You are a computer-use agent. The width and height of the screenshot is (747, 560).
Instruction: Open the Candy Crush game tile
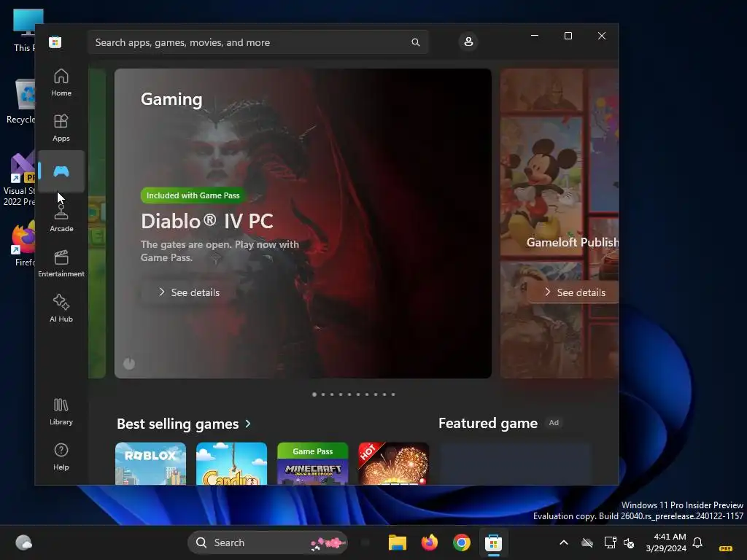231,464
